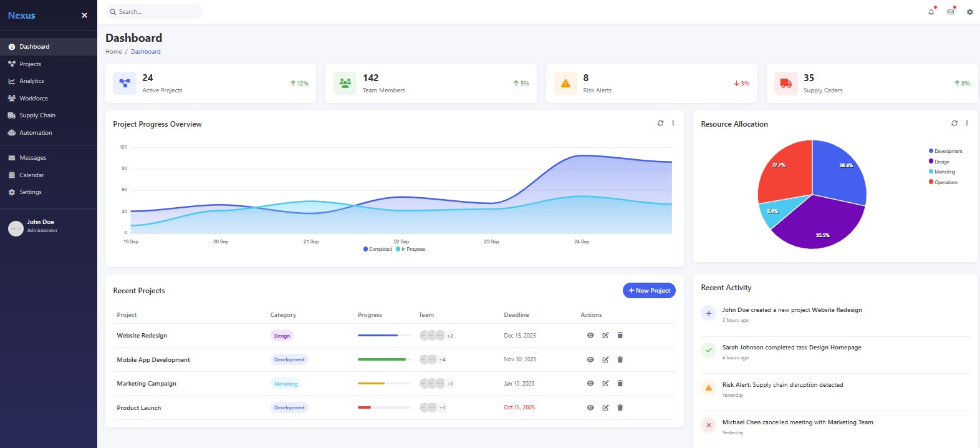This screenshot has height=448, width=980.
Task: Click the Home breadcrumb link
Action: [113, 52]
